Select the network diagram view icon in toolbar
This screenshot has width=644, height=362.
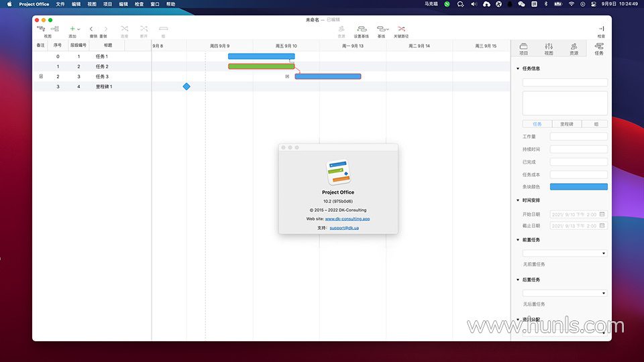click(x=54, y=29)
